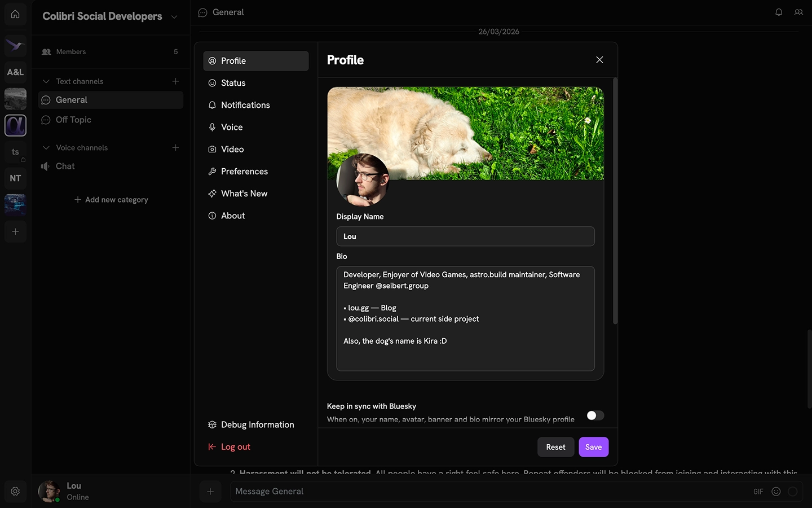
Task: Open the Members list
Action: [111, 51]
